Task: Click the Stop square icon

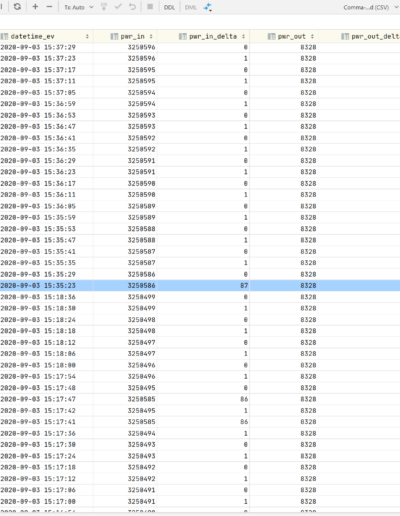Action: point(150,7)
